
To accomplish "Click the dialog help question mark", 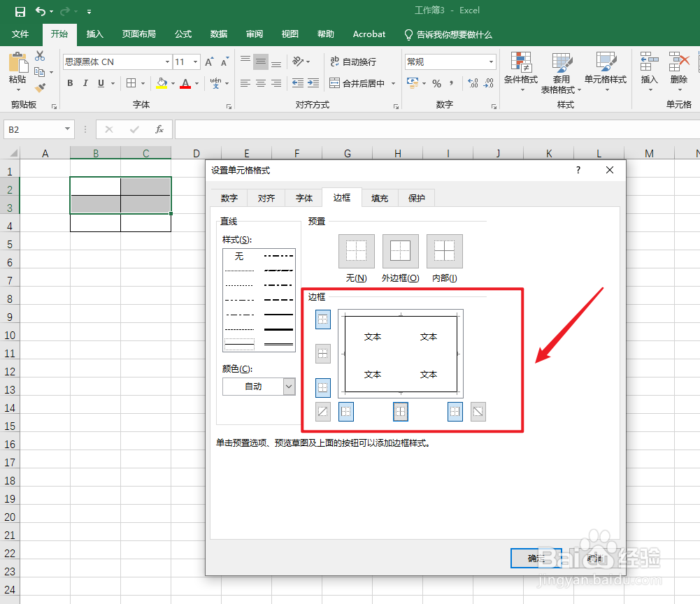I will click(578, 170).
